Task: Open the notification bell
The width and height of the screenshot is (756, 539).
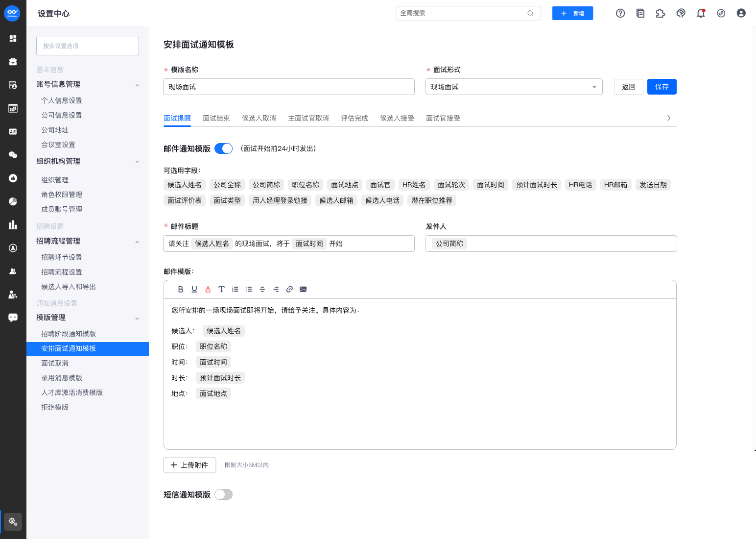Action: pos(701,13)
